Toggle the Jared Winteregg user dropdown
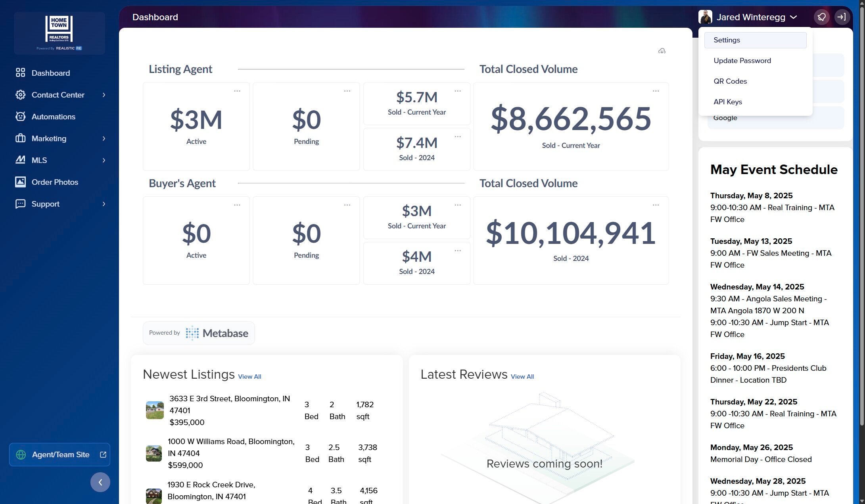 coord(748,17)
